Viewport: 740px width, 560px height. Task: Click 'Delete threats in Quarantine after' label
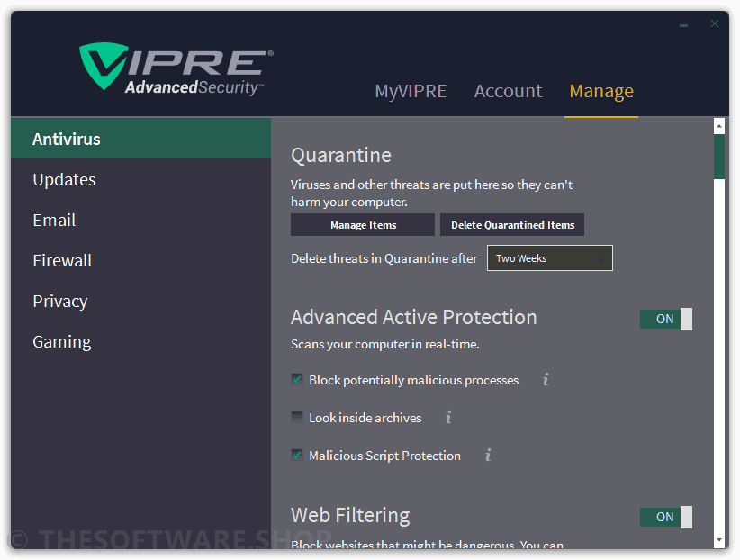[384, 258]
